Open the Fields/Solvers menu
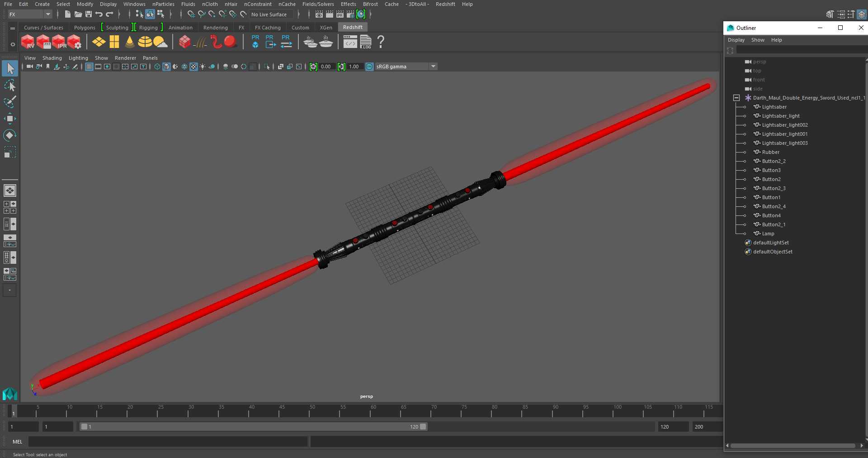 click(318, 4)
